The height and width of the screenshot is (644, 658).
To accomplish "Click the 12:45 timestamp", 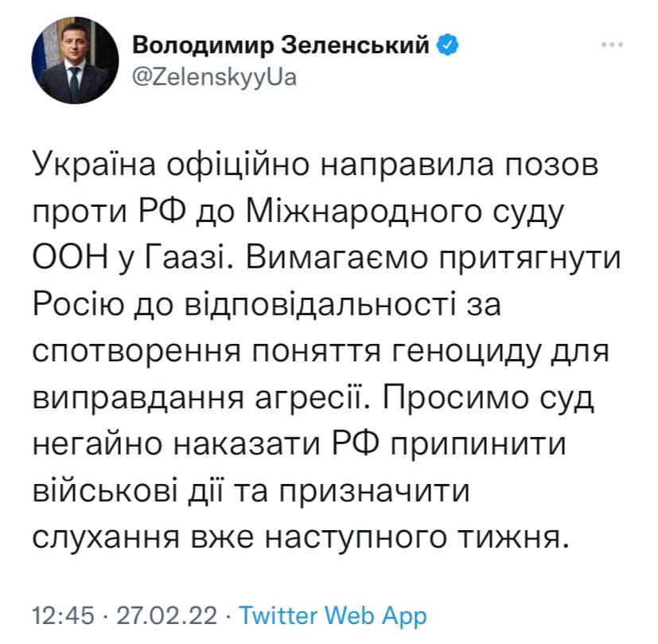I will pos(64,616).
